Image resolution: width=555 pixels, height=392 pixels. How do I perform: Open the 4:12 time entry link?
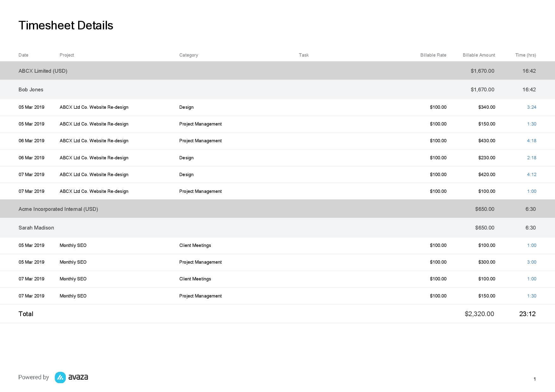pos(532,175)
